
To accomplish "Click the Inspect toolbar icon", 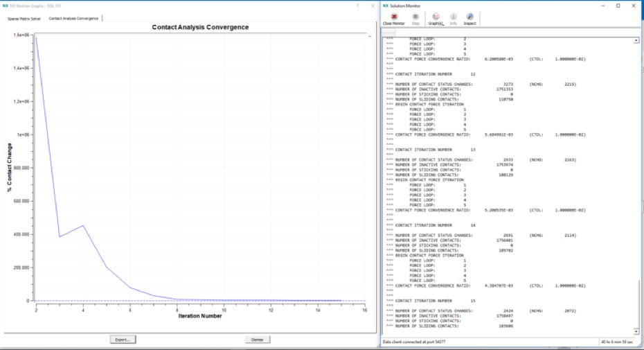I will (x=470, y=17).
